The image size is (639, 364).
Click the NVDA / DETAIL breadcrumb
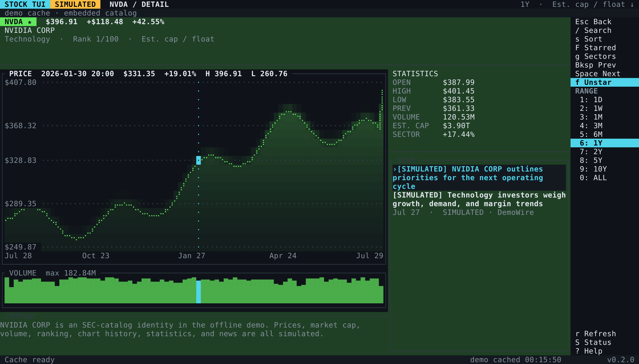(139, 4)
